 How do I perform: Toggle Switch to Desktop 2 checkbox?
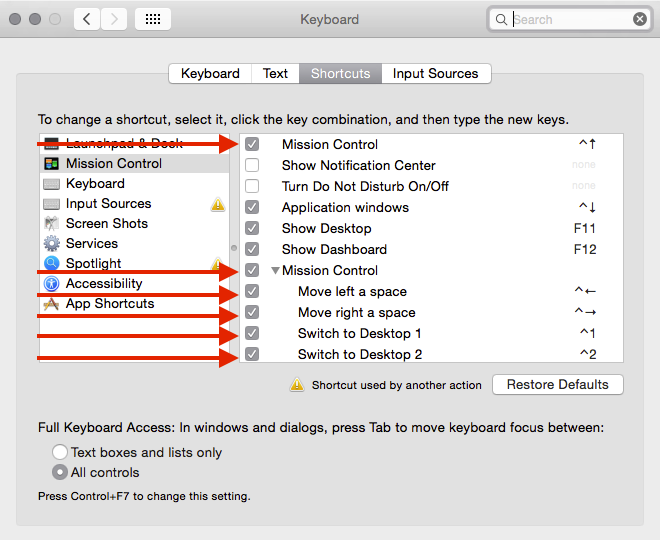point(252,354)
